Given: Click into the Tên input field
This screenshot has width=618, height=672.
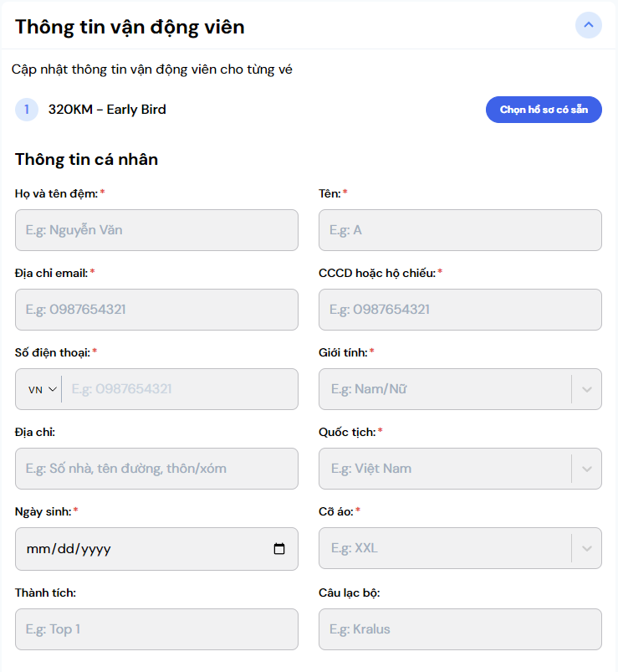Looking at the screenshot, I should point(460,230).
